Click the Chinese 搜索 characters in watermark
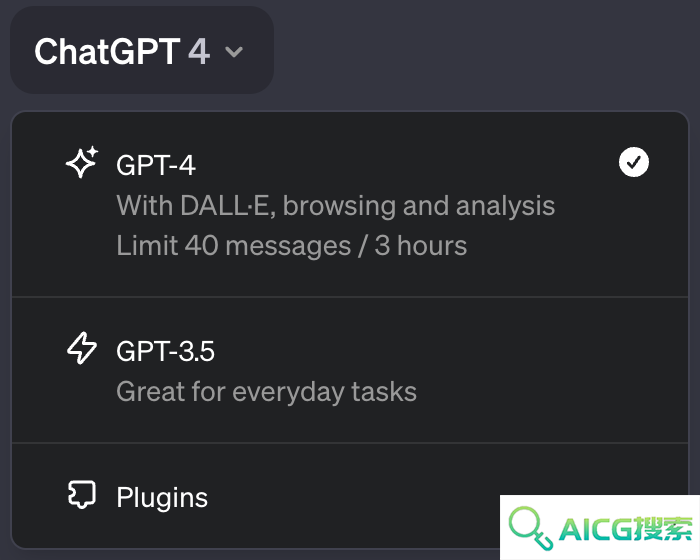Image resolution: width=700 pixels, height=560 pixels. [662, 529]
